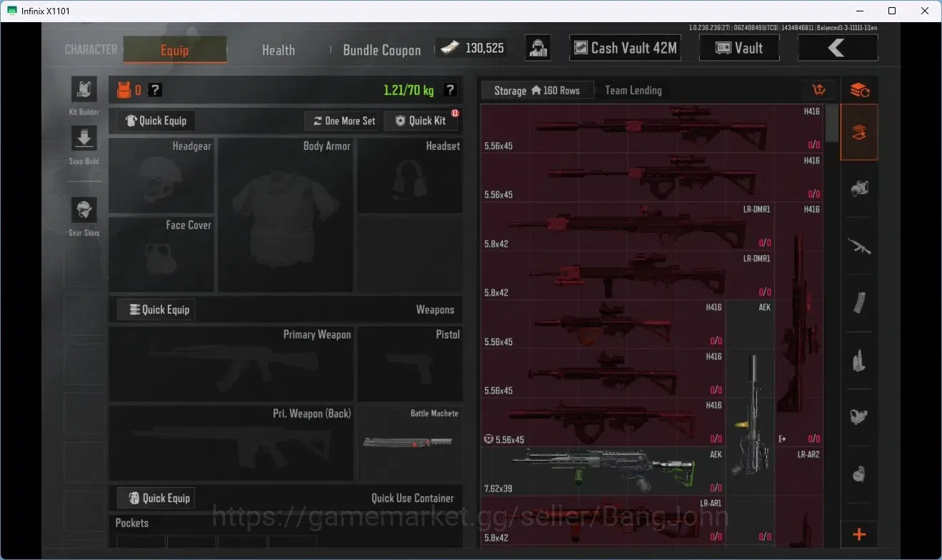Click the gear Quick Equip button with shirt icon
The image size is (942, 560).
pyautogui.click(x=156, y=121)
